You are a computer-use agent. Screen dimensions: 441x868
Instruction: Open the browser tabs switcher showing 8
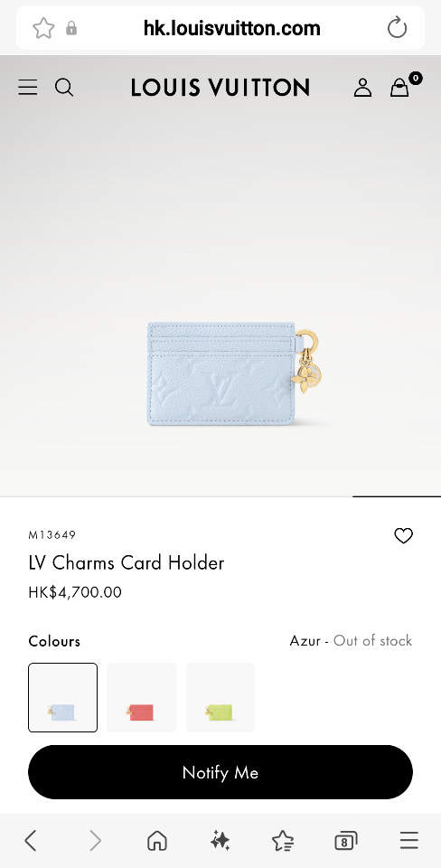346,842
